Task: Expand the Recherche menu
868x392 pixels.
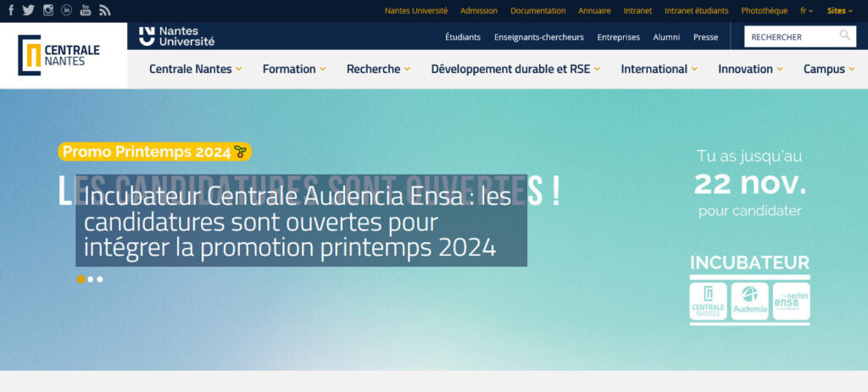Action: click(379, 69)
